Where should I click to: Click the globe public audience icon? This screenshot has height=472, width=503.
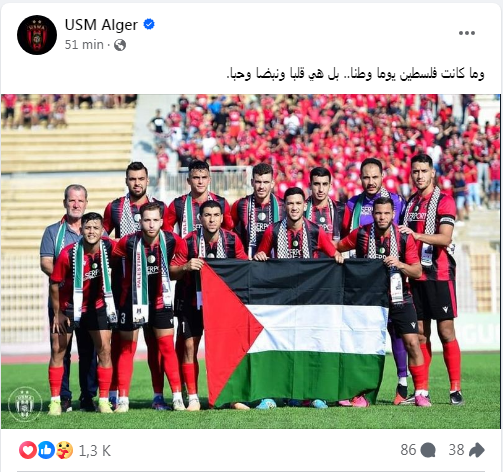120,45
